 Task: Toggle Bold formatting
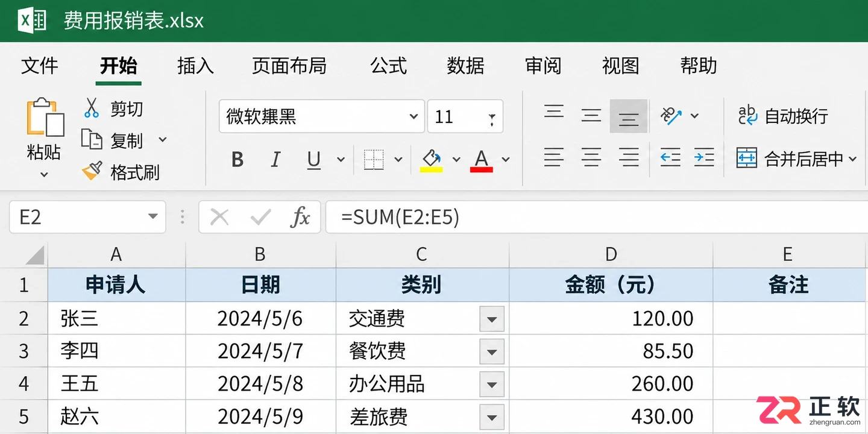(x=237, y=160)
